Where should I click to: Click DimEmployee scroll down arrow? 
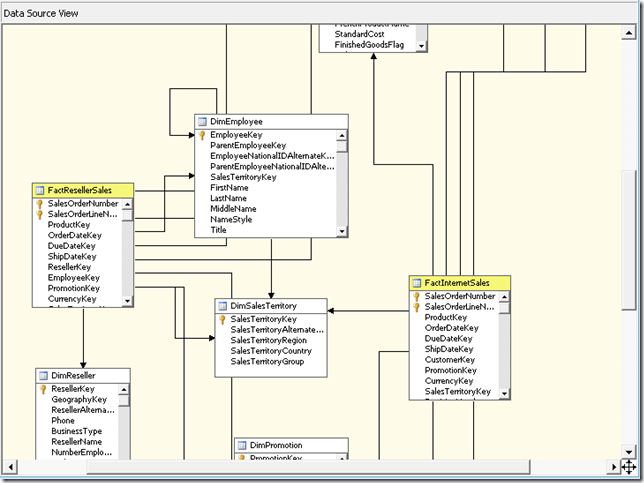[x=342, y=231]
